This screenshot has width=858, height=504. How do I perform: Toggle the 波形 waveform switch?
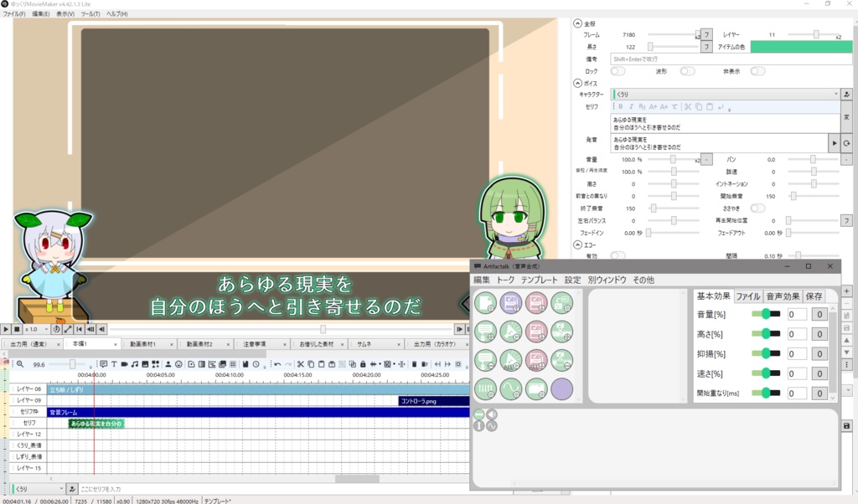coord(687,71)
